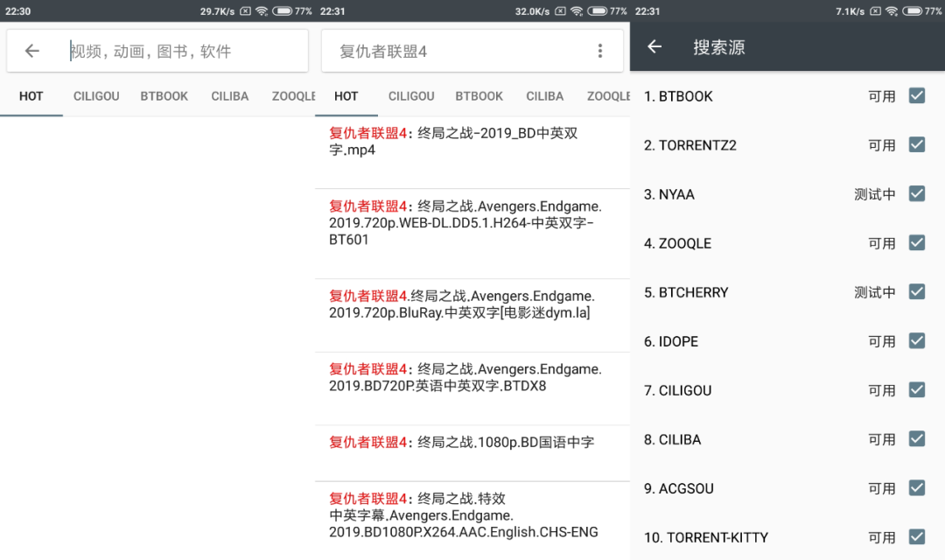
Task: Uncheck the CILIGOU source checkbox
Action: pyautogui.click(x=917, y=390)
